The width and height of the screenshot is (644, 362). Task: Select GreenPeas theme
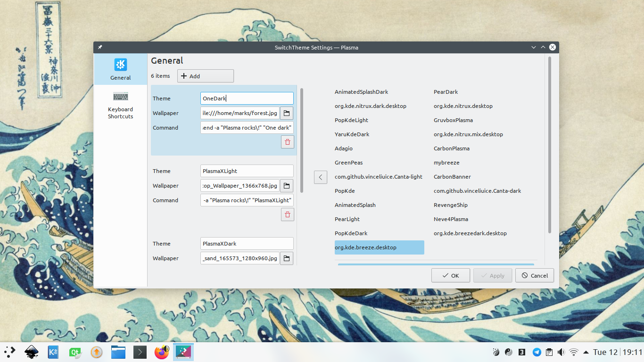pyautogui.click(x=349, y=163)
